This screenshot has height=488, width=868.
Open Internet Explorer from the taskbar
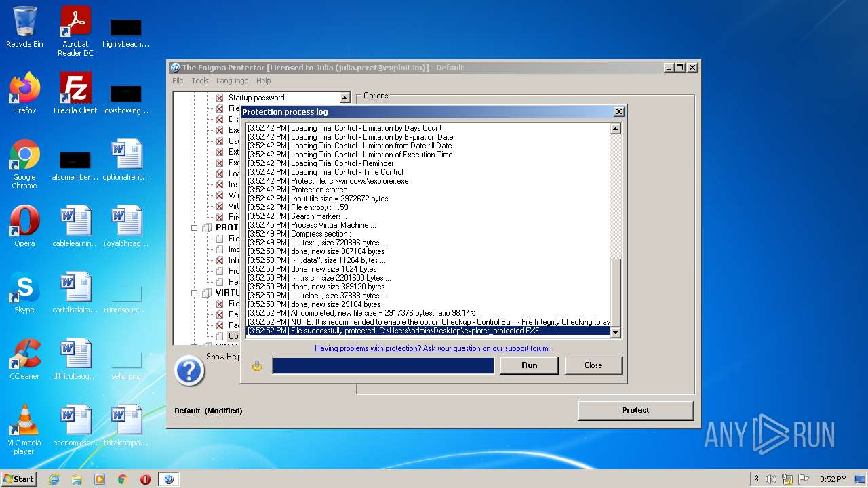[54, 479]
